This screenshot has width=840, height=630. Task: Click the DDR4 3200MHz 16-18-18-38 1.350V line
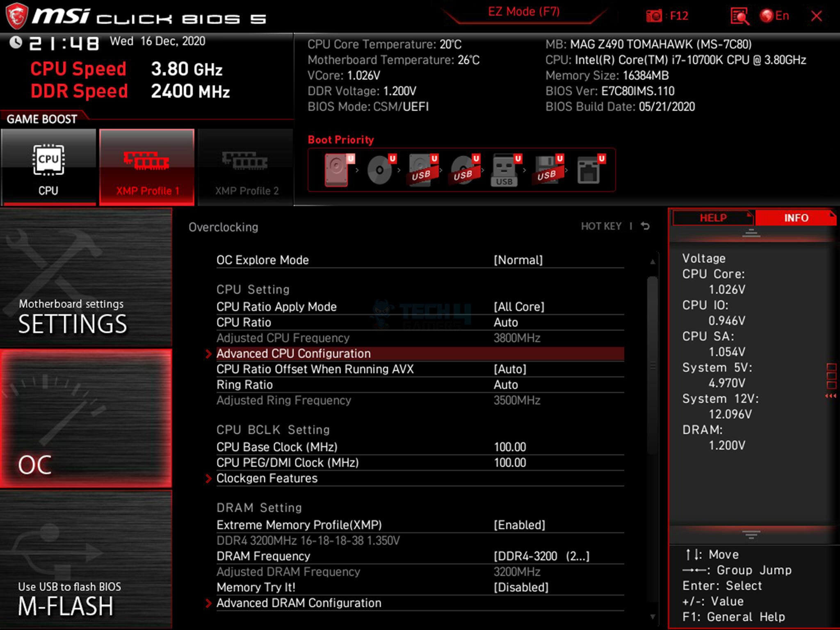point(308,541)
